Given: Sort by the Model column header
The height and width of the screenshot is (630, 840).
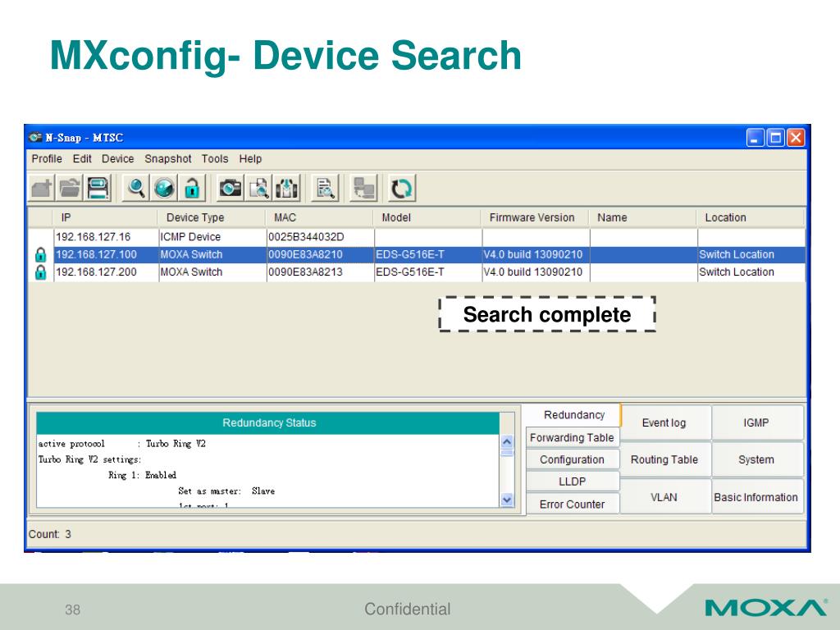Looking at the screenshot, I should [427, 217].
